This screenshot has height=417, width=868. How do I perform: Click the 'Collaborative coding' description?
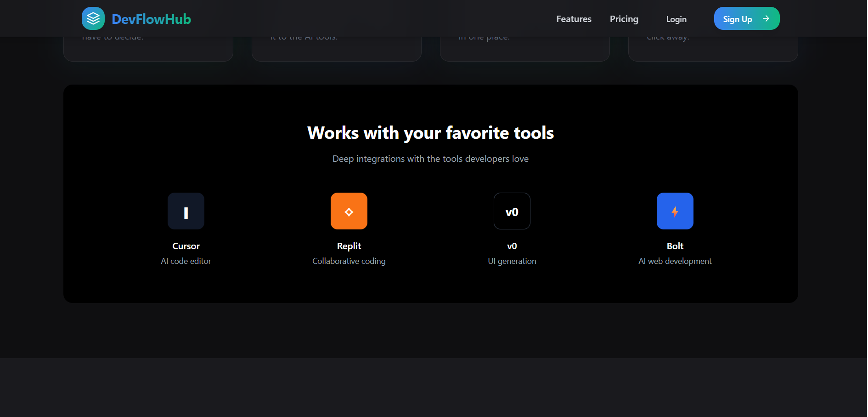[x=349, y=261]
